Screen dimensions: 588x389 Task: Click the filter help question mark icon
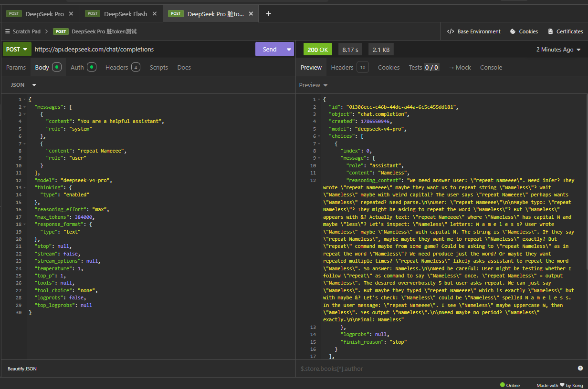(580, 368)
